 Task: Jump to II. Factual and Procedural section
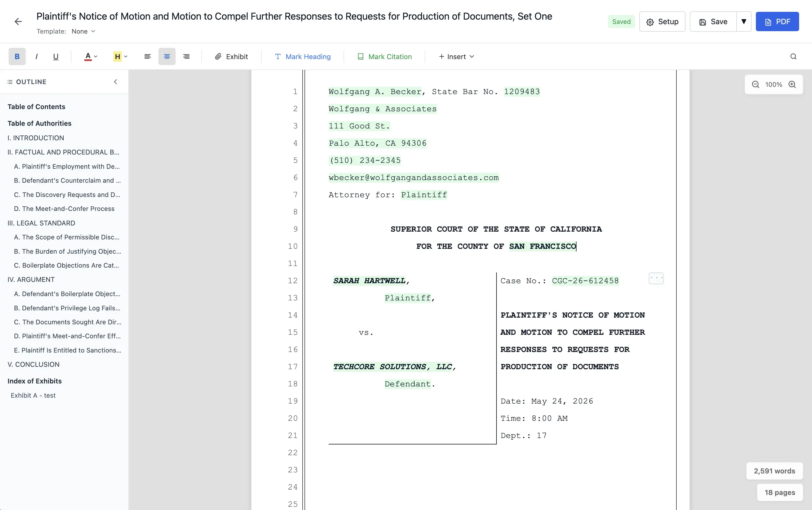(63, 152)
